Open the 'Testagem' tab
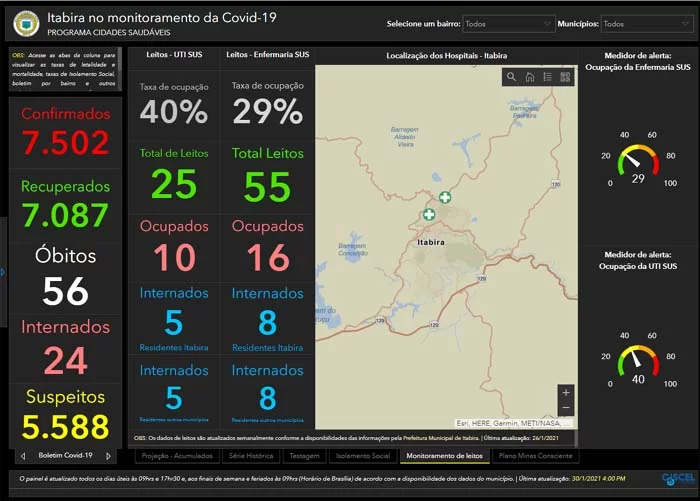The image size is (700, 501). [x=304, y=456]
